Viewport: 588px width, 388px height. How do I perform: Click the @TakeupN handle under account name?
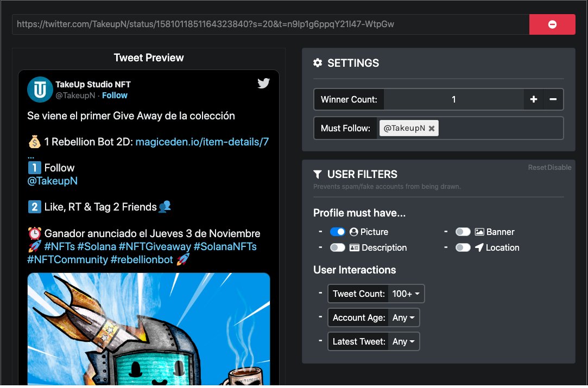click(x=75, y=96)
